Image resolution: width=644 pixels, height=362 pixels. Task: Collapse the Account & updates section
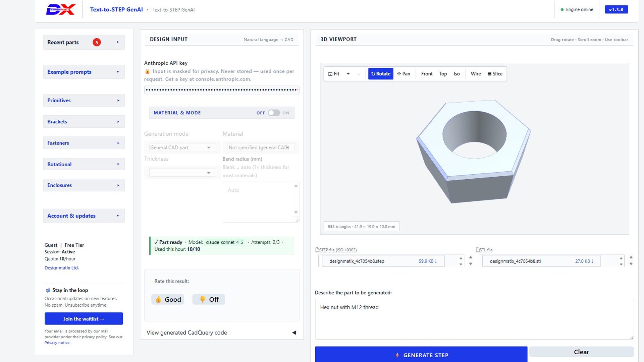tap(84, 216)
